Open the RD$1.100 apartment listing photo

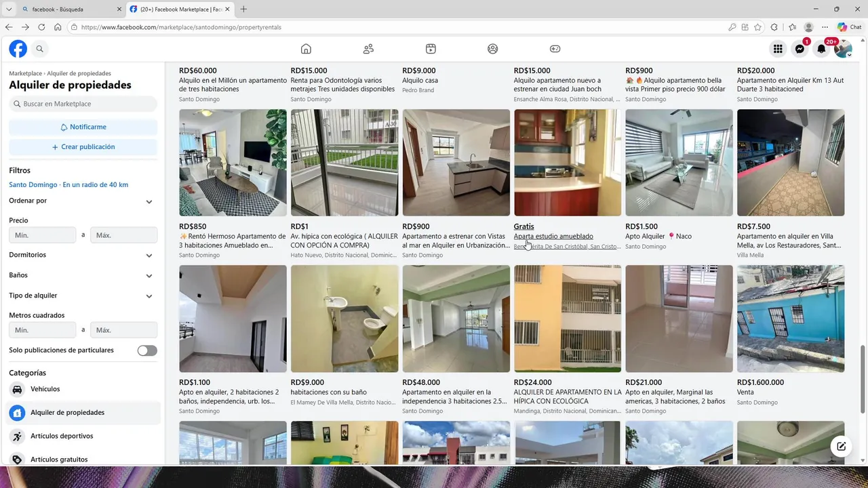(x=233, y=319)
